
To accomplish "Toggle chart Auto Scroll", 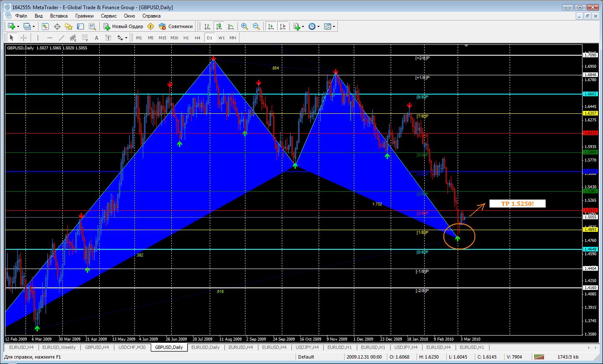I will 271,26.
